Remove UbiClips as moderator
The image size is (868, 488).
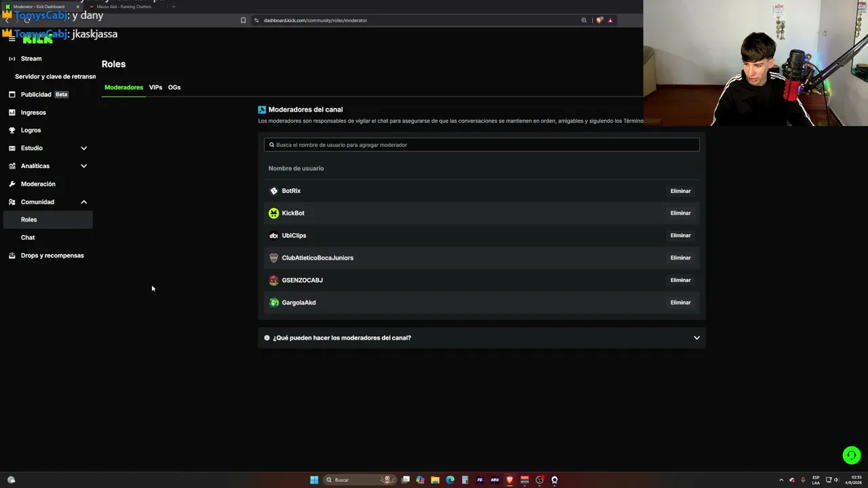(x=680, y=236)
